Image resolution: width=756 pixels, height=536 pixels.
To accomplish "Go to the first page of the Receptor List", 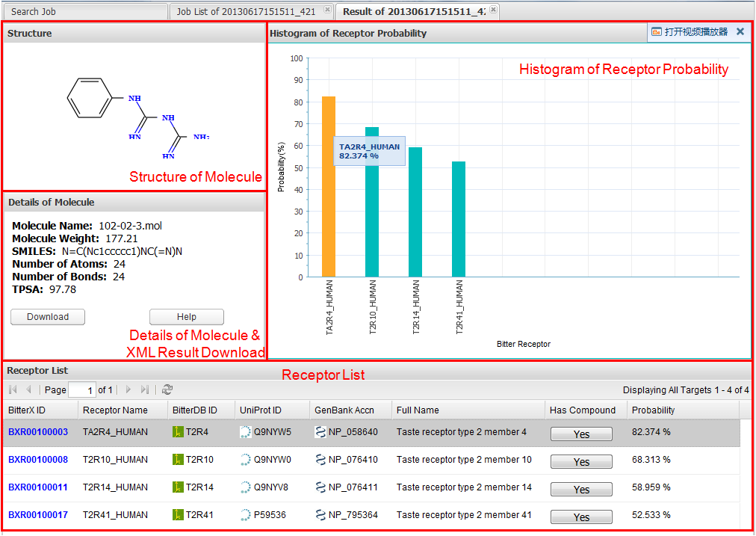I will (x=13, y=389).
